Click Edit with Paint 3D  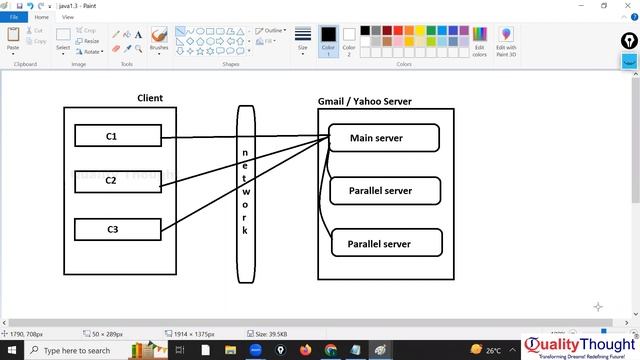click(x=506, y=42)
